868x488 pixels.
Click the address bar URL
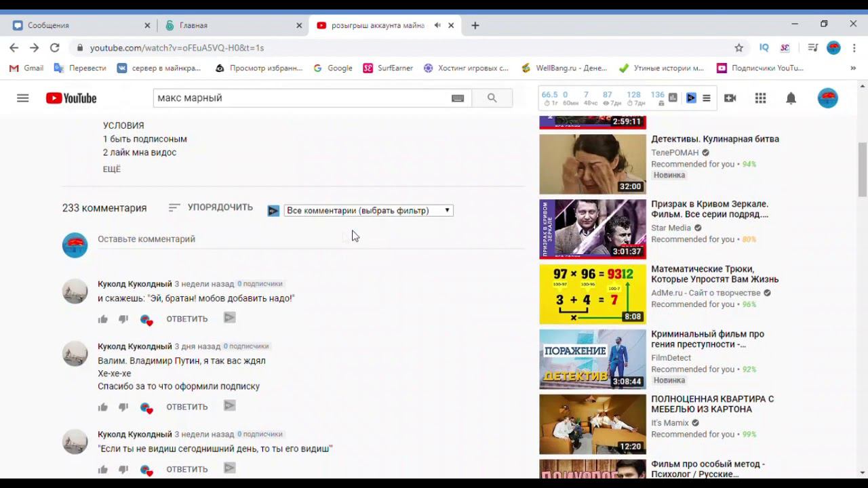(177, 48)
